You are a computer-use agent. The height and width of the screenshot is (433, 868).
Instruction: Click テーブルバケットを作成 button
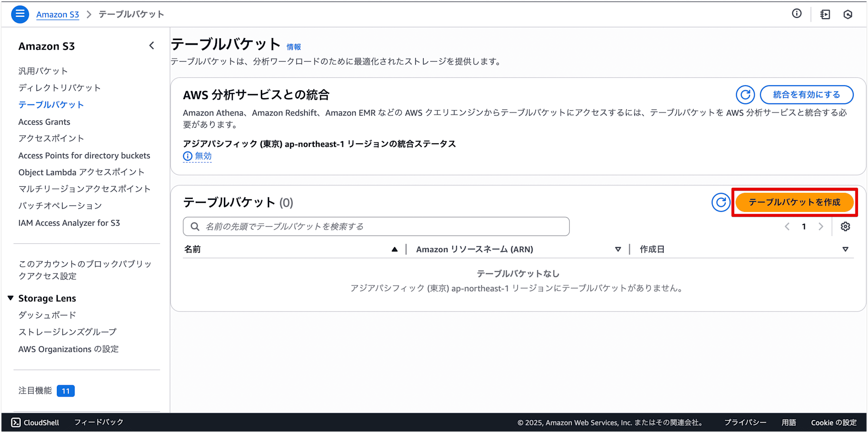pyautogui.click(x=795, y=202)
